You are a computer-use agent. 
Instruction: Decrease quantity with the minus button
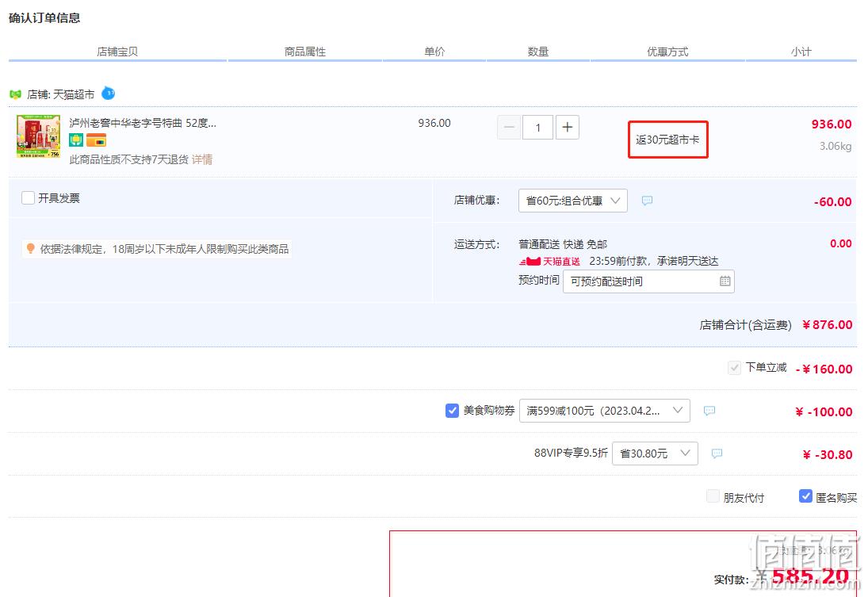509,128
